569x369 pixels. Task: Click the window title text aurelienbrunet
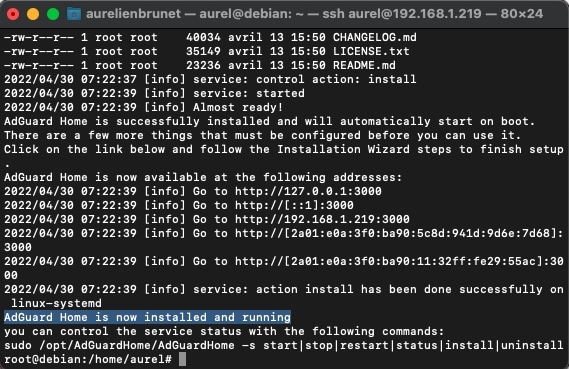[133, 14]
